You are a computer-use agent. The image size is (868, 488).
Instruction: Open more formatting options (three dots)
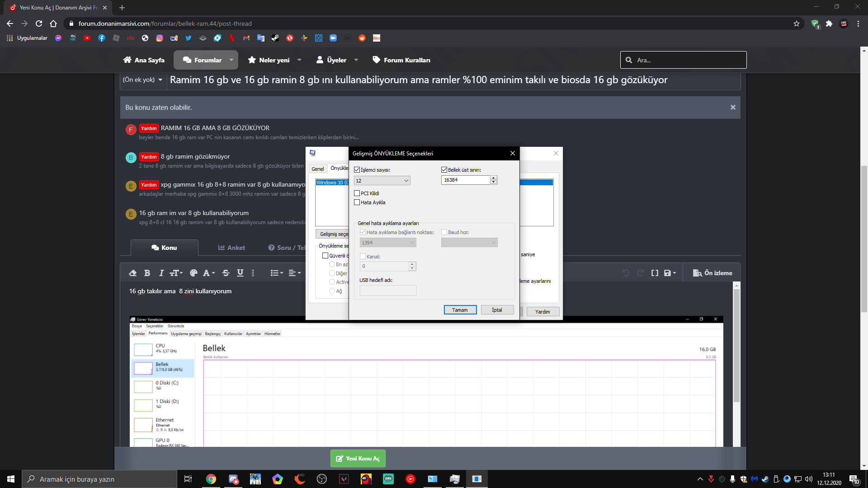253,273
